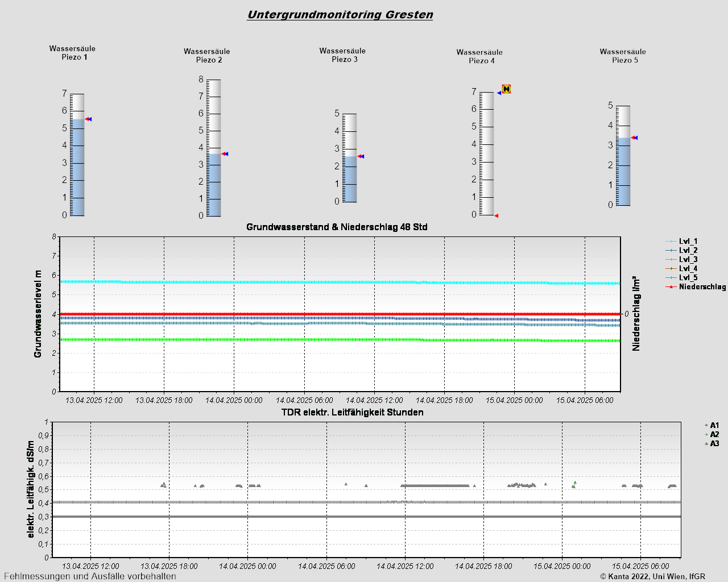This screenshot has height=582, width=728.
Task: Select the A3 legend entry
Action: (712, 443)
